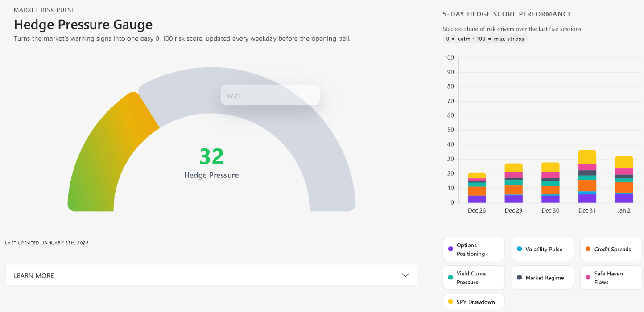The image size is (644, 312).
Task: Click the yellow SPY Drawdown legend dot
Action: (450, 302)
